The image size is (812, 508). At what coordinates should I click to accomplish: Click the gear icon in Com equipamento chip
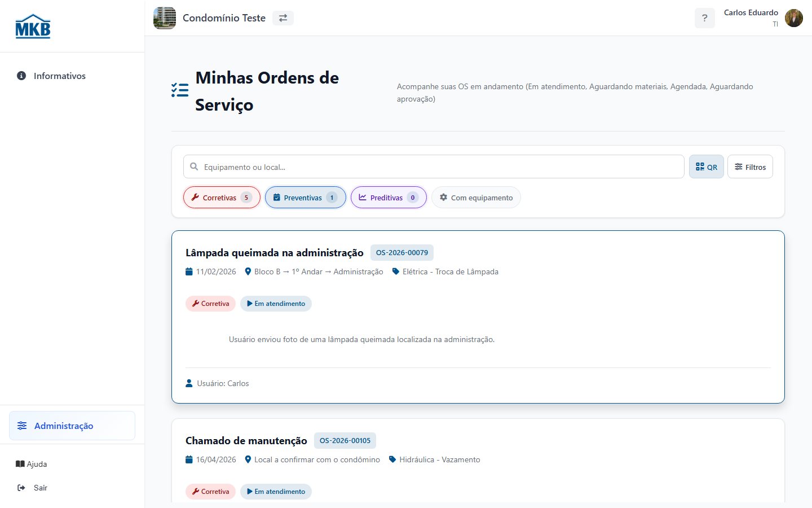[443, 198]
